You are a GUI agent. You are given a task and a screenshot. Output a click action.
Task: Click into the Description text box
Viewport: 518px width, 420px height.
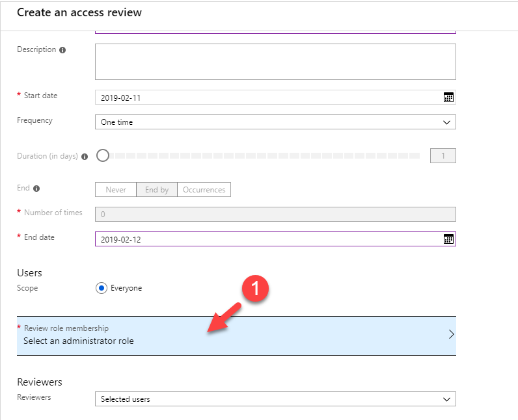275,62
